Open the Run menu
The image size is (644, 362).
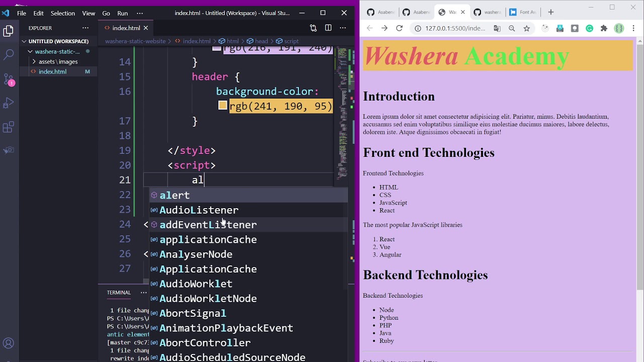point(122,13)
